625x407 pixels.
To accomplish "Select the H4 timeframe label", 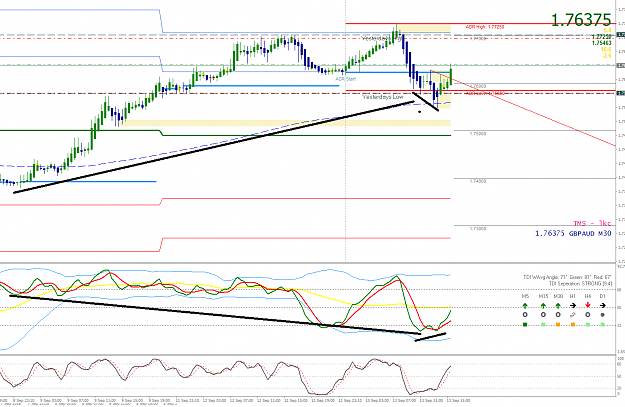I will tap(588, 296).
